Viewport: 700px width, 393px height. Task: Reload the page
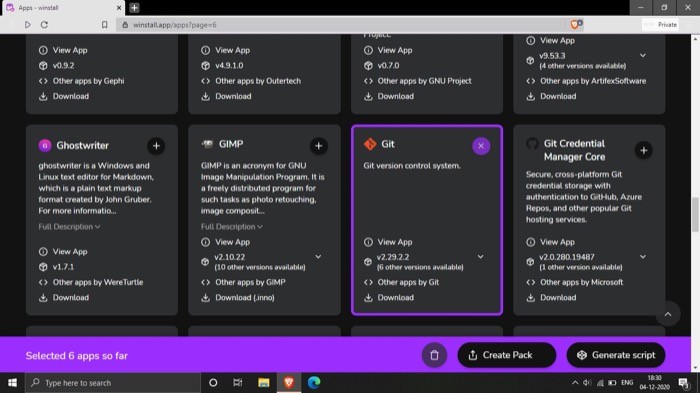[44, 25]
